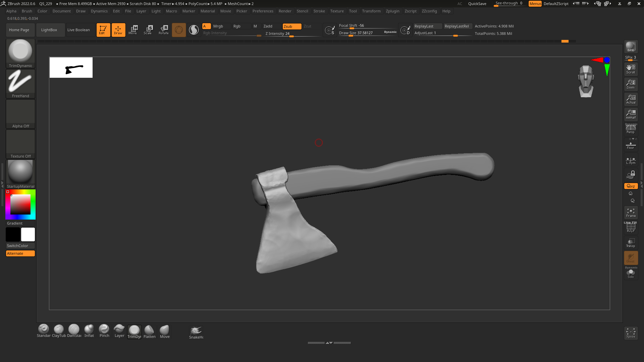Open the Alpha Off selector
Image resolution: width=644 pixels, height=362 pixels.
click(20, 114)
